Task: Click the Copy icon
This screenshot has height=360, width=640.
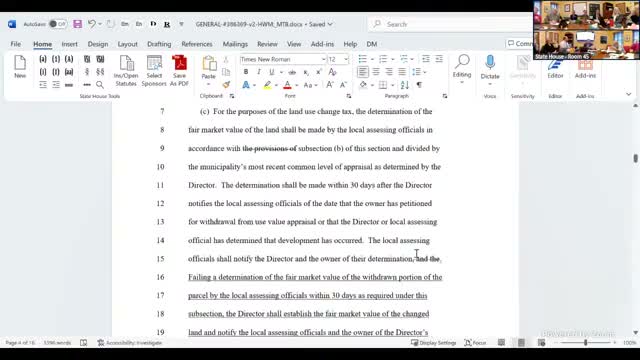Action: [226, 72]
